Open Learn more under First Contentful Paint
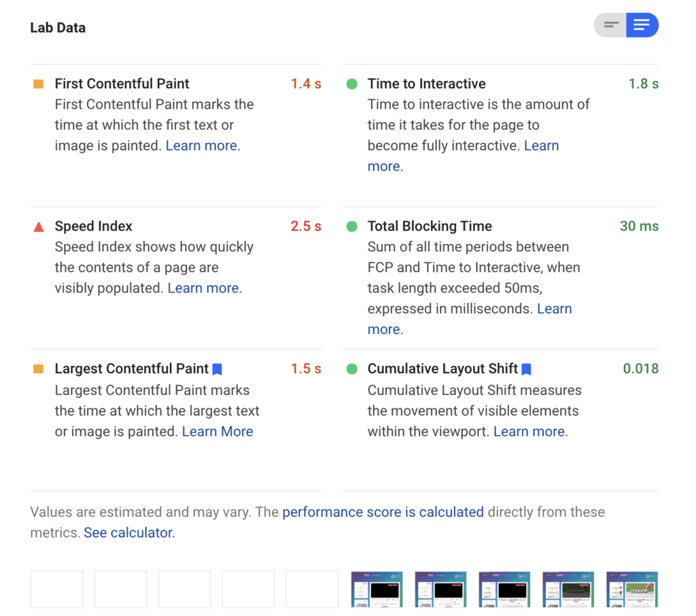 201,146
